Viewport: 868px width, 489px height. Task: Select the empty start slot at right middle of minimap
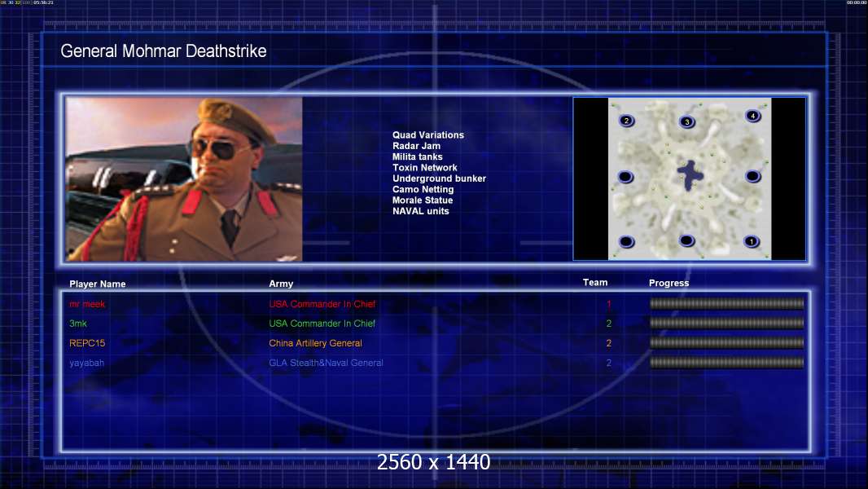coord(752,176)
